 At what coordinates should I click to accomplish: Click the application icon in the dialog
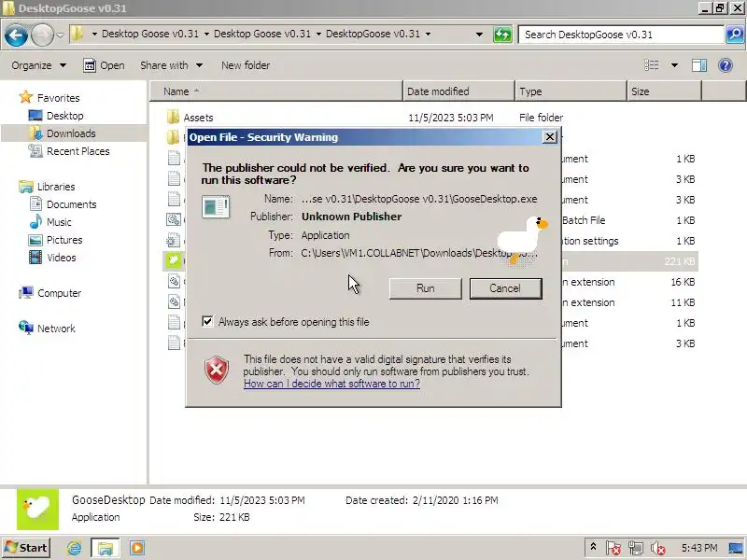216,207
